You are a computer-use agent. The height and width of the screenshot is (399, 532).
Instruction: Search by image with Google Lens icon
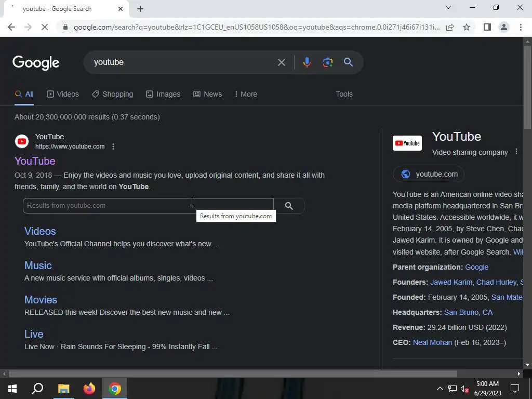click(327, 62)
